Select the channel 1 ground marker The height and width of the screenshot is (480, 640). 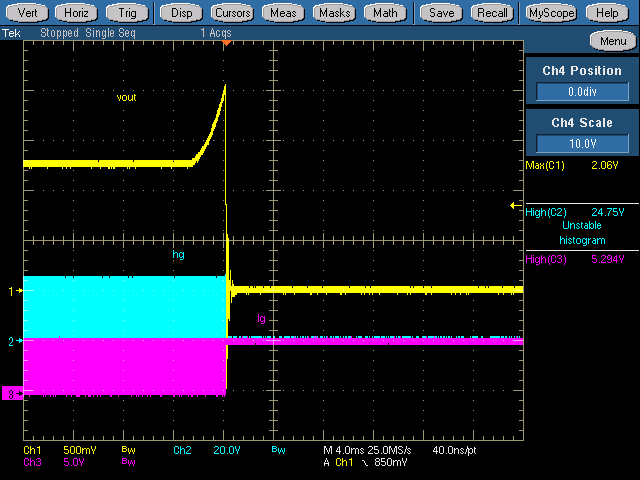[x=14, y=291]
